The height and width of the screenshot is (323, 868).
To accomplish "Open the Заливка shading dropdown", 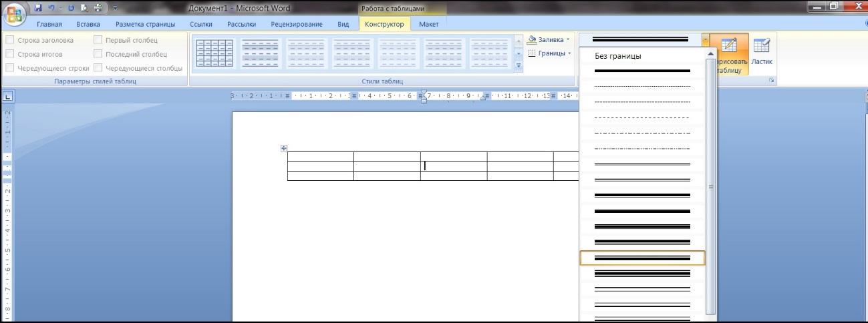I will [x=549, y=40].
